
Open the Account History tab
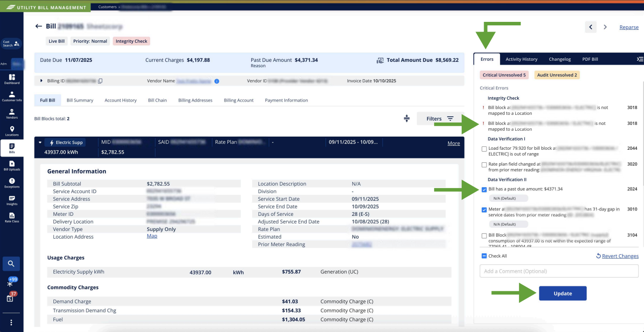tap(121, 100)
